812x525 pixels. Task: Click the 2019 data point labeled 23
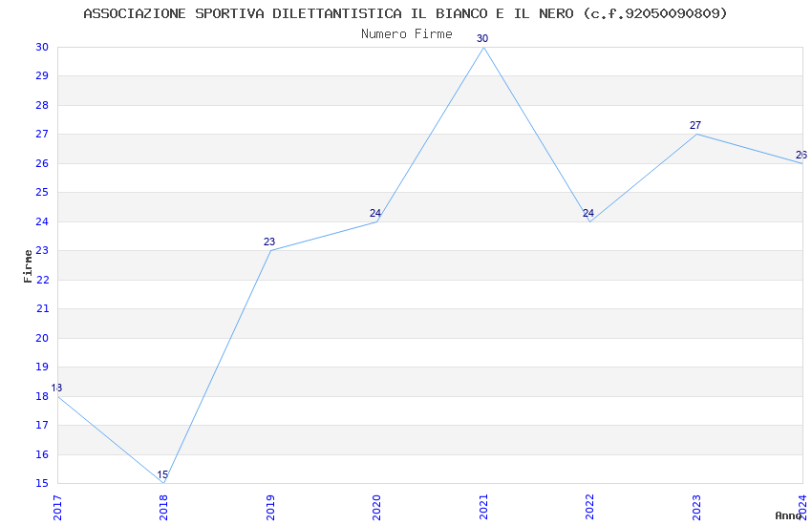(271, 250)
